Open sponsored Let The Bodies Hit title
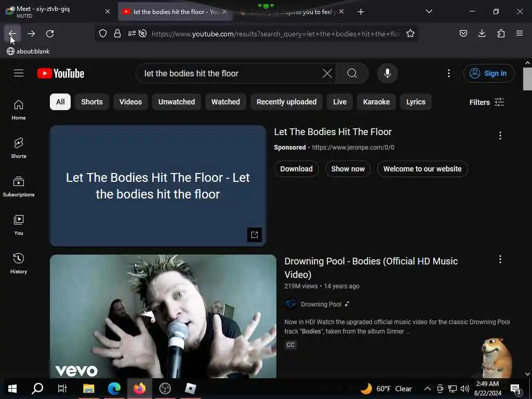This screenshot has width=532, height=399. tap(333, 131)
